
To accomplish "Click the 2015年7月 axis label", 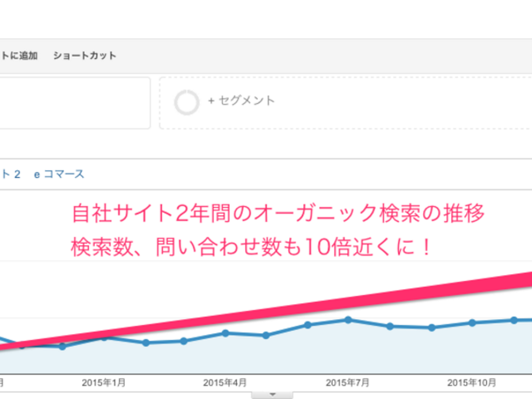I will [347, 383].
